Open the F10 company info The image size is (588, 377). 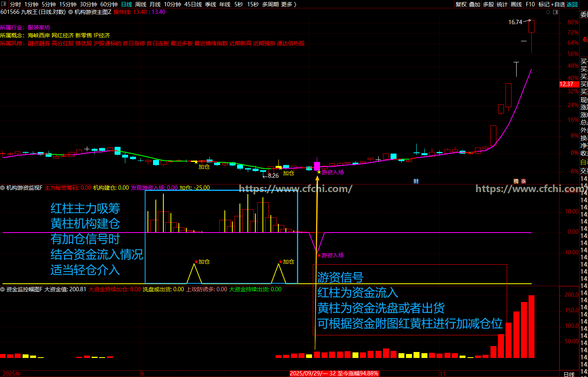coord(530,4)
